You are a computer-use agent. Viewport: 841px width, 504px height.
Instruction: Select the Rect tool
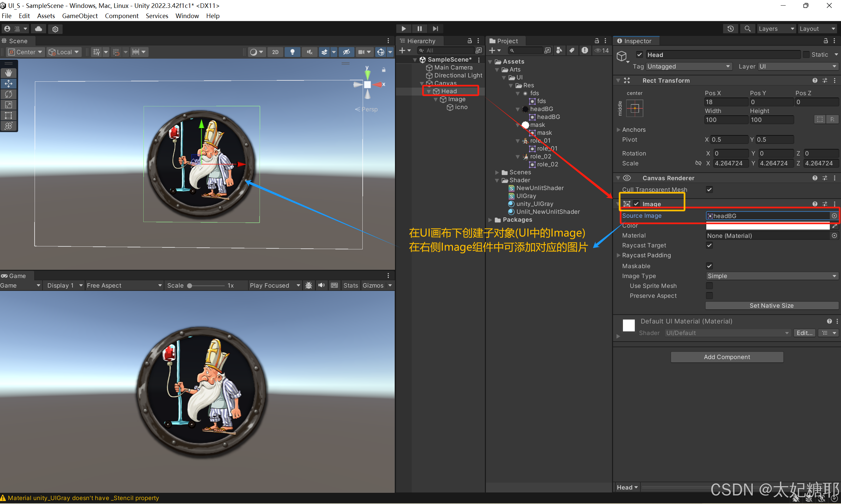[x=9, y=115]
